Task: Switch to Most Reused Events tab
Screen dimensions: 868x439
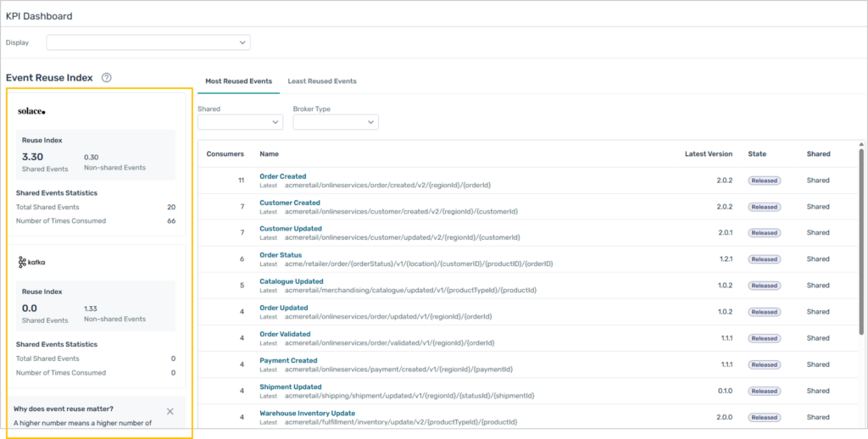Action: pyautogui.click(x=238, y=81)
